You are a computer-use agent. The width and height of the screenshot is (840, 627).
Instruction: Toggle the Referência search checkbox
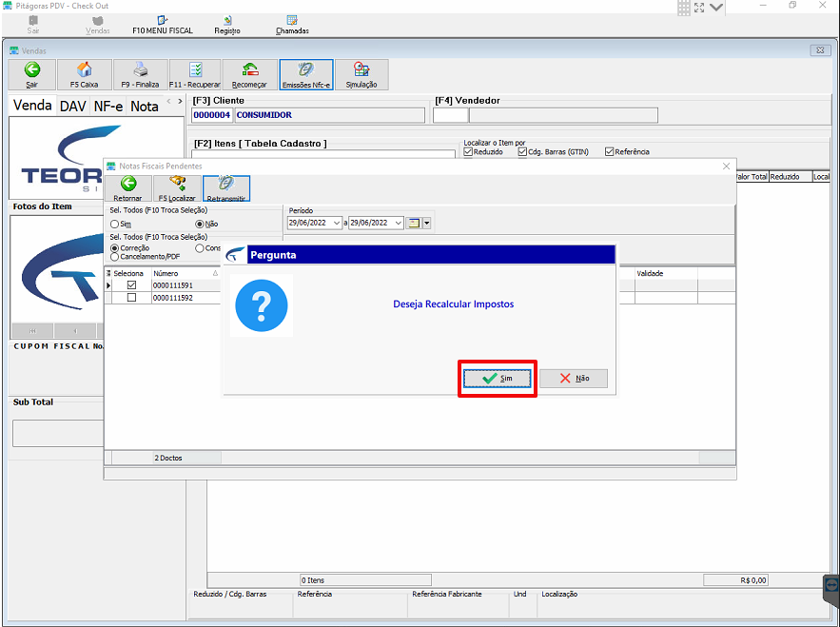(609, 152)
